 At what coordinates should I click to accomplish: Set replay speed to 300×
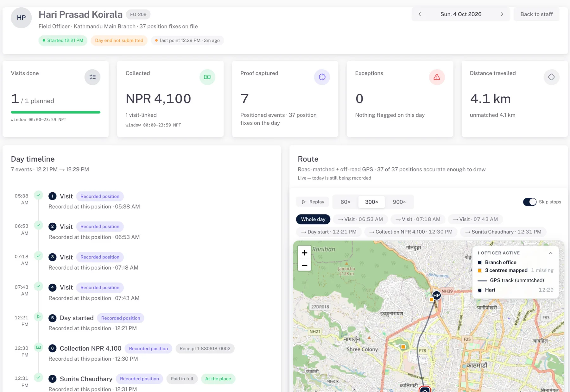(x=371, y=202)
